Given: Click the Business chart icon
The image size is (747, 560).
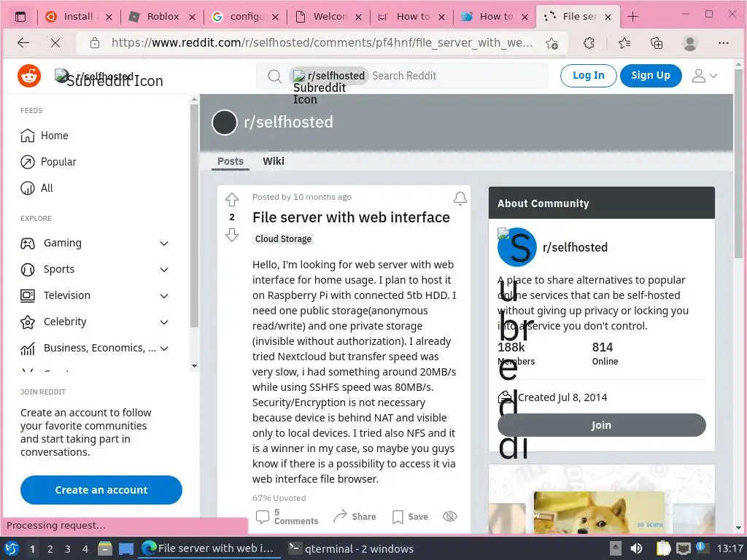Looking at the screenshot, I should pos(28,349).
